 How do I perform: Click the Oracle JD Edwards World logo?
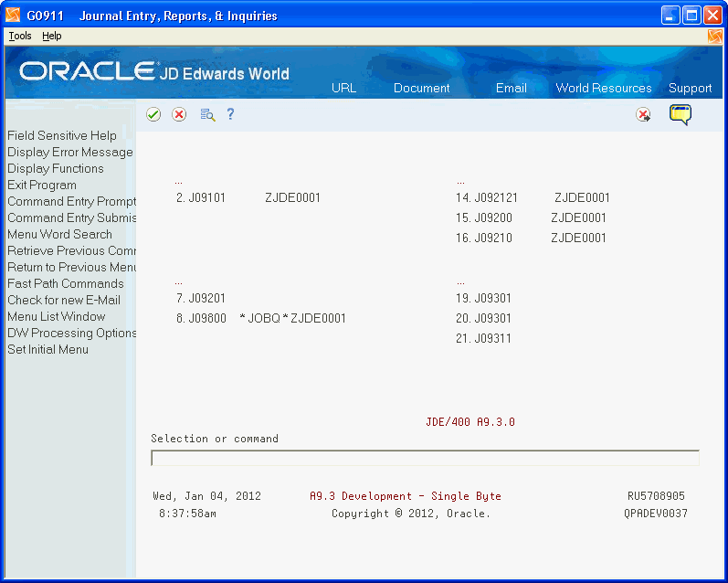click(x=154, y=72)
